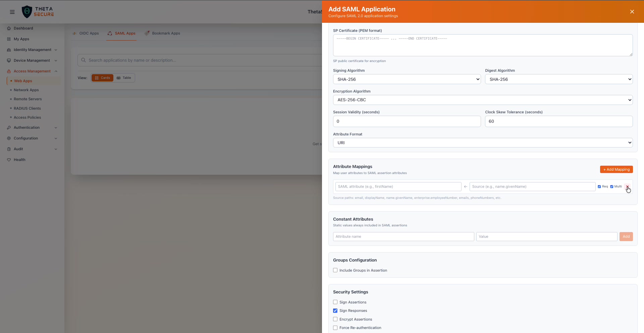Click the Theta Secure shield logo
The image size is (644, 333).
point(27,11)
